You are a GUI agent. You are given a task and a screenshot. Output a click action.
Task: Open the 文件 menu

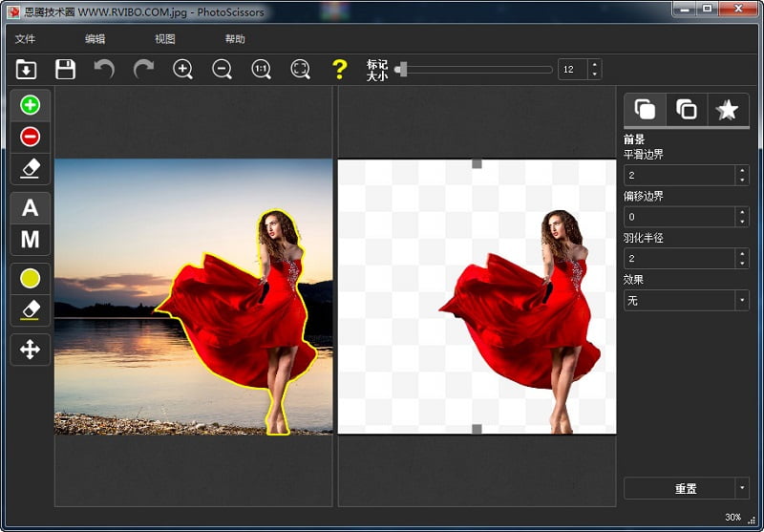point(26,39)
